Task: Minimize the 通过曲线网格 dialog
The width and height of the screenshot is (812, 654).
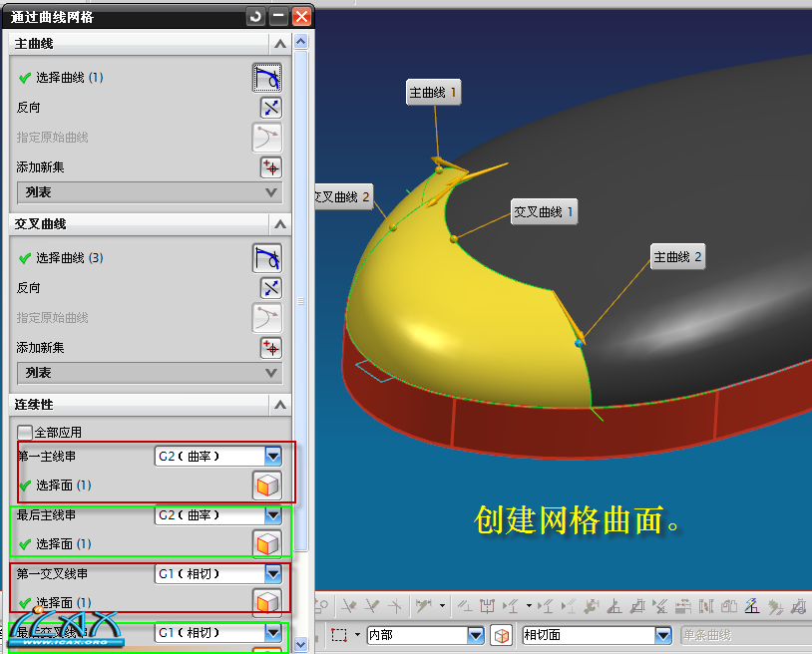Action: tap(278, 17)
